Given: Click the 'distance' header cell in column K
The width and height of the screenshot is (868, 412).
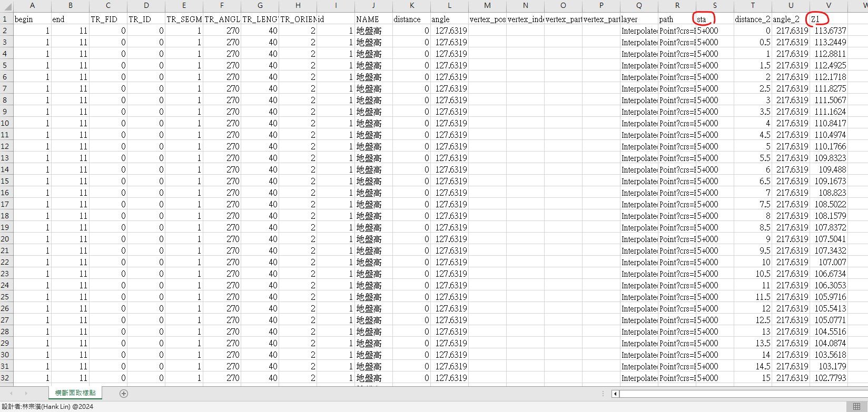Looking at the screenshot, I should (x=411, y=19).
